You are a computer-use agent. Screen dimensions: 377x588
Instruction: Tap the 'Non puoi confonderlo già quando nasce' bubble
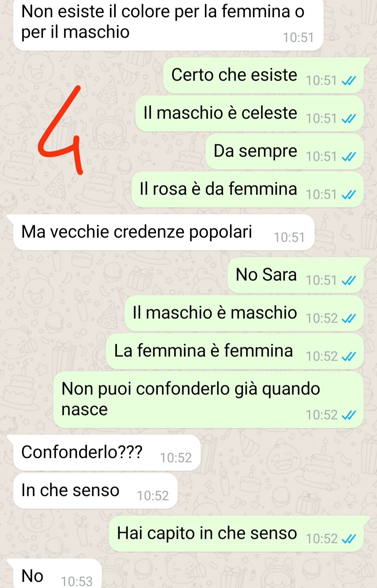click(208, 400)
